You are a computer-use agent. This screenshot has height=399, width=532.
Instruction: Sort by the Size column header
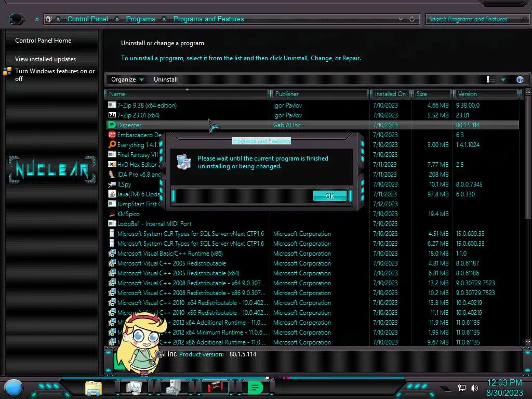432,94
